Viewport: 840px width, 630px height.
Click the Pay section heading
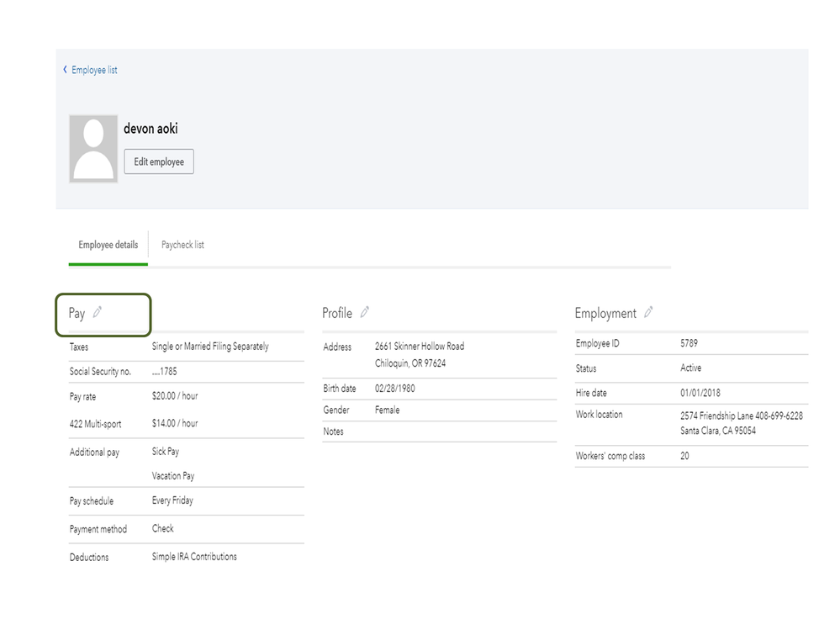(x=77, y=313)
